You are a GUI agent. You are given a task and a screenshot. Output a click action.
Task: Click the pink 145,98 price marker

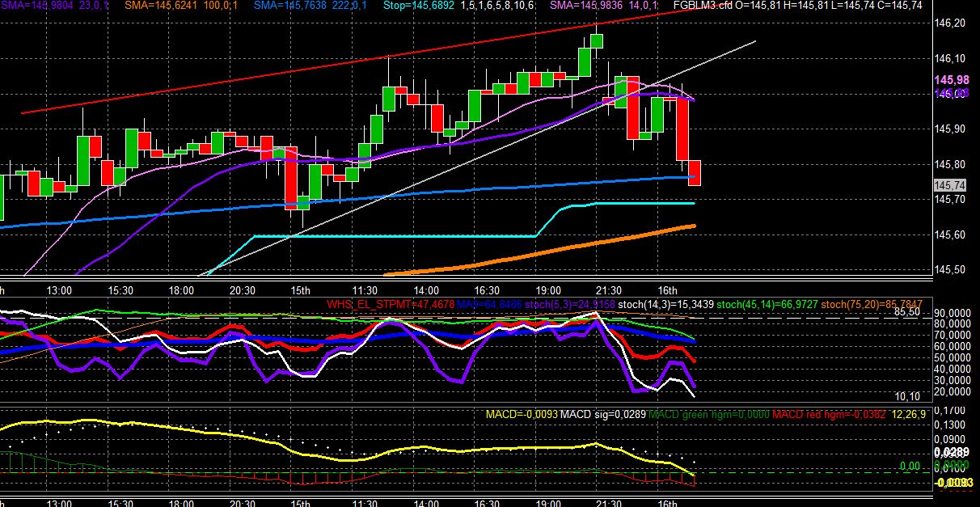951,80
